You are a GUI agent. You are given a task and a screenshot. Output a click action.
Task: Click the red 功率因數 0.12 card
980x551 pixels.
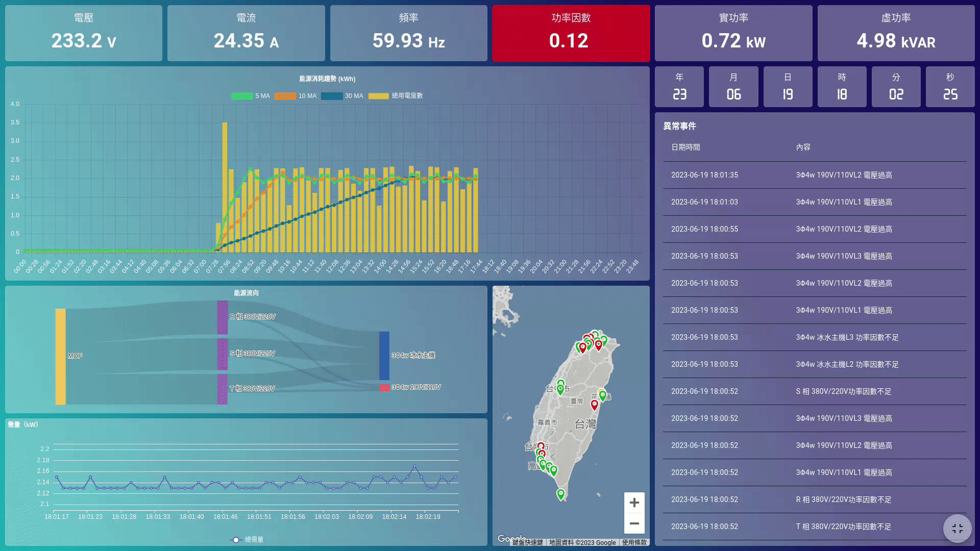coord(571,33)
